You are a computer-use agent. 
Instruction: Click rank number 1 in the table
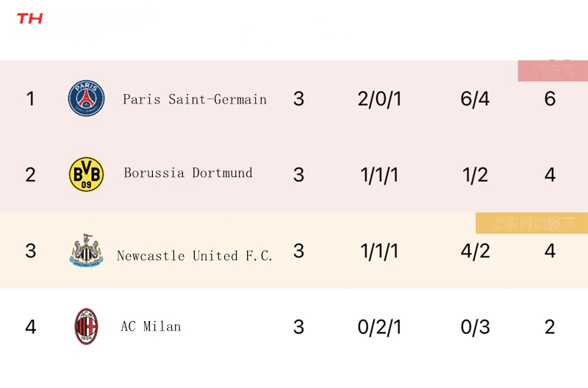point(30,99)
